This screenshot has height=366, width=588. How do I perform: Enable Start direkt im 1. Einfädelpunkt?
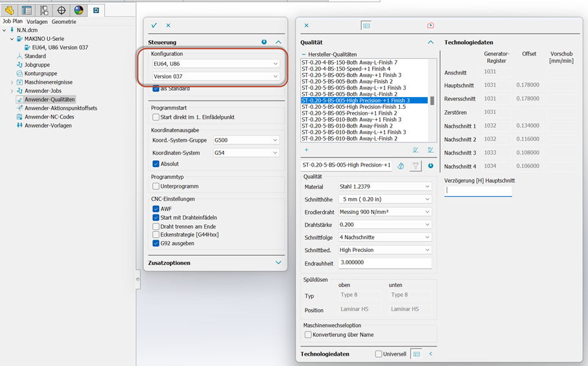(156, 117)
